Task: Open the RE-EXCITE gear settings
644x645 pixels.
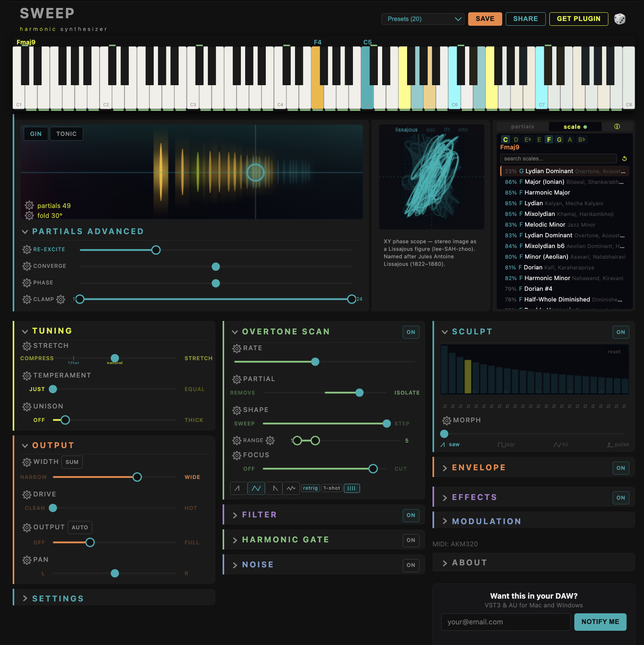Action: [27, 250]
